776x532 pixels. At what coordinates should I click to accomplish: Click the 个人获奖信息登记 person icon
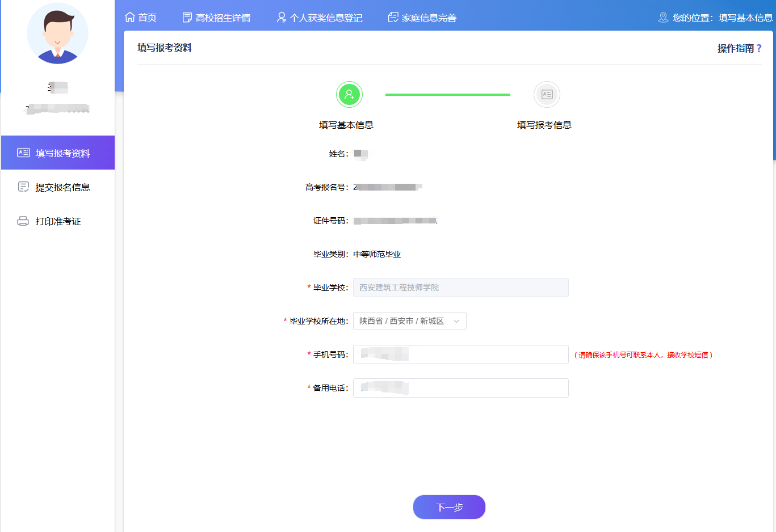[x=281, y=18]
